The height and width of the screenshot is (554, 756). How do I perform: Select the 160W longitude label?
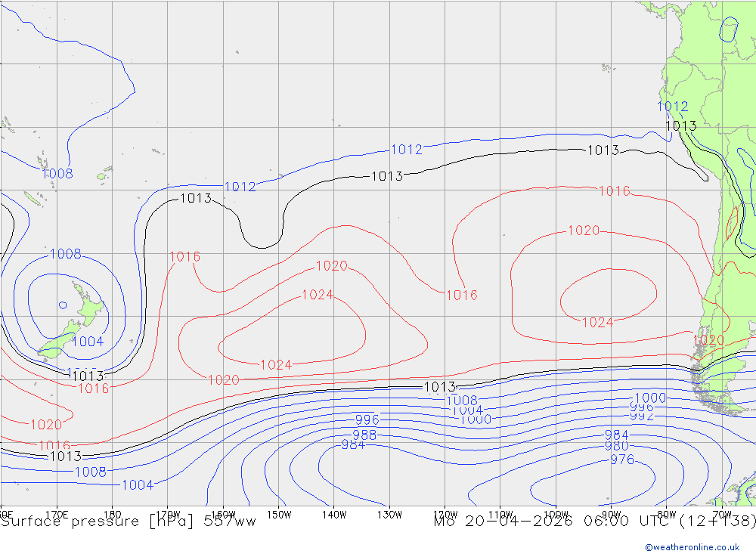(223, 515)
